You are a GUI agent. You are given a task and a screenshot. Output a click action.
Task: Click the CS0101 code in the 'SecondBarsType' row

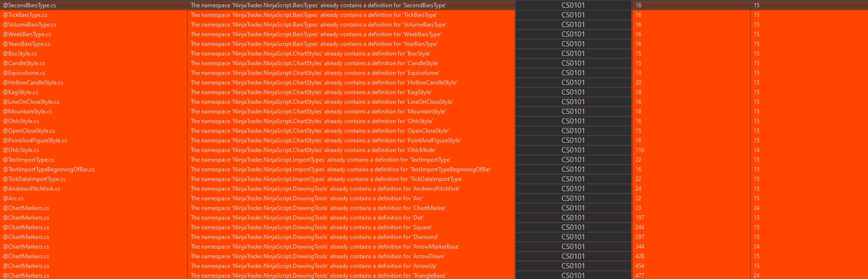573,5
